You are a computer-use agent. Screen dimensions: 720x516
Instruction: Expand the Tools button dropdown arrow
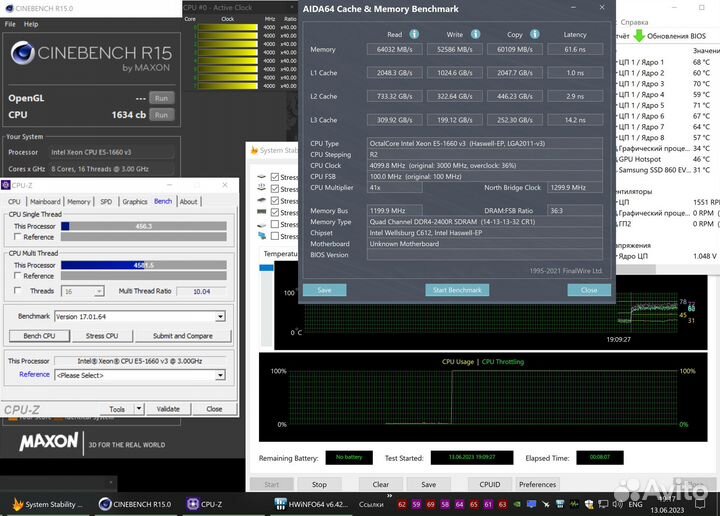[139, 408]
